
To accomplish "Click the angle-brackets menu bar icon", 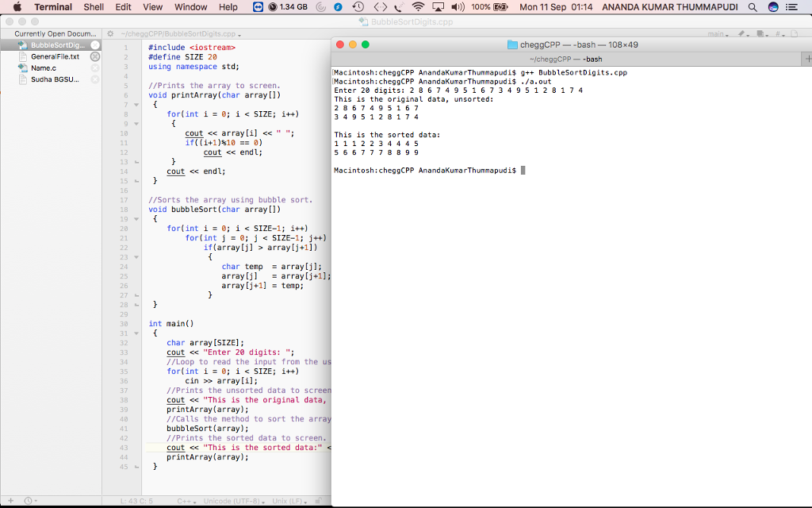I will click(380, 6).
